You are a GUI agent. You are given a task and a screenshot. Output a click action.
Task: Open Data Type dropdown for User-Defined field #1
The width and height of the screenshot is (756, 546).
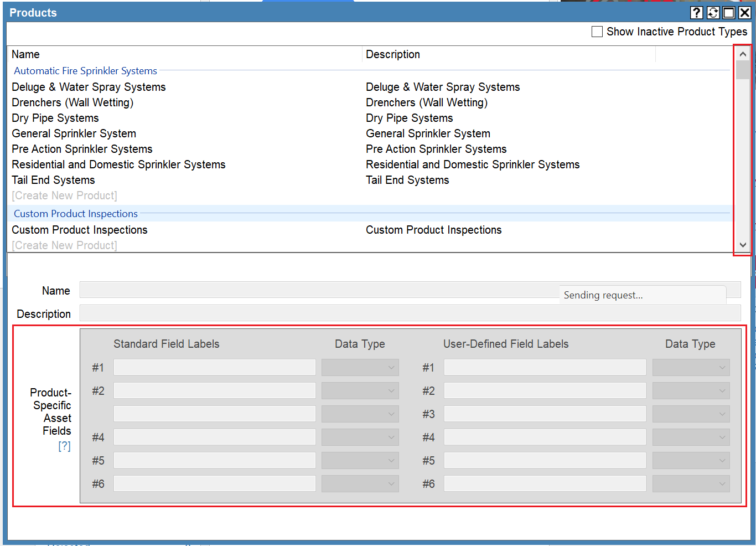tap(691, 367)
